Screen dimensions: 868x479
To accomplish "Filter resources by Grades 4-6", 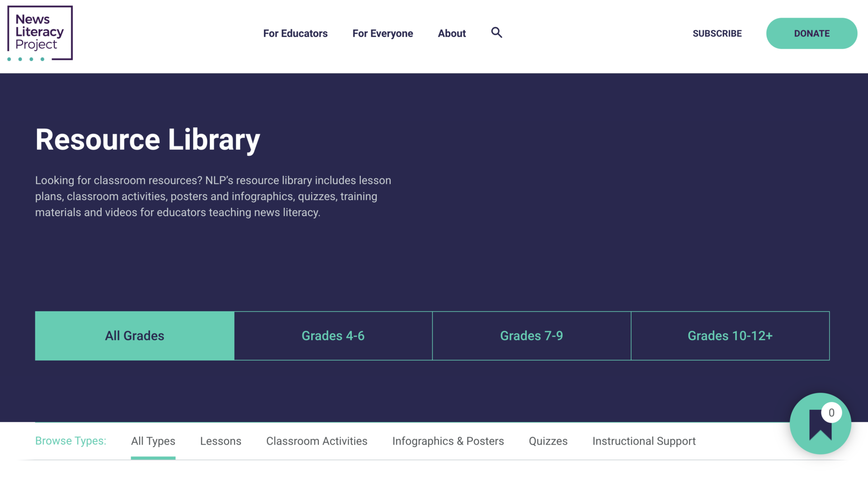I will point(333,336).
